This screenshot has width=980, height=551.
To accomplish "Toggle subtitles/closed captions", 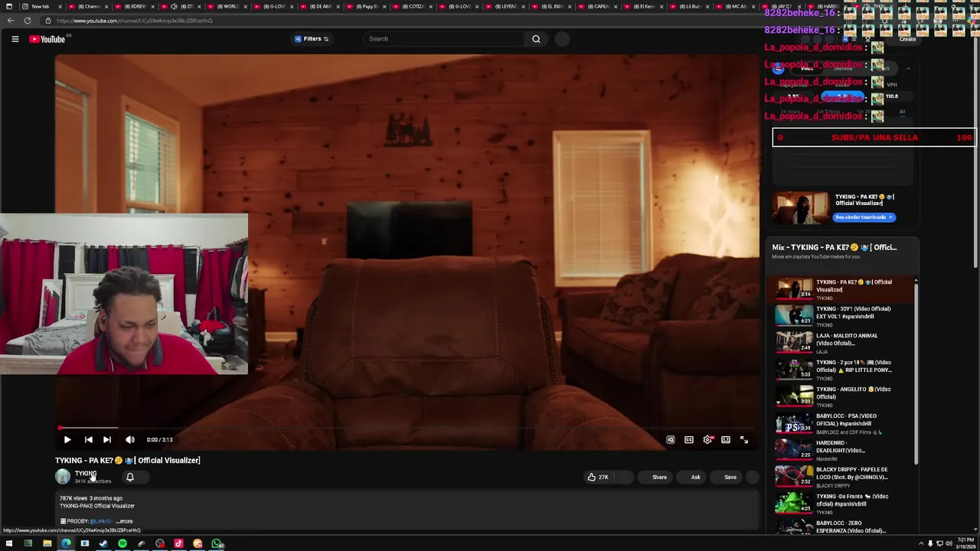I will point(689,440).
